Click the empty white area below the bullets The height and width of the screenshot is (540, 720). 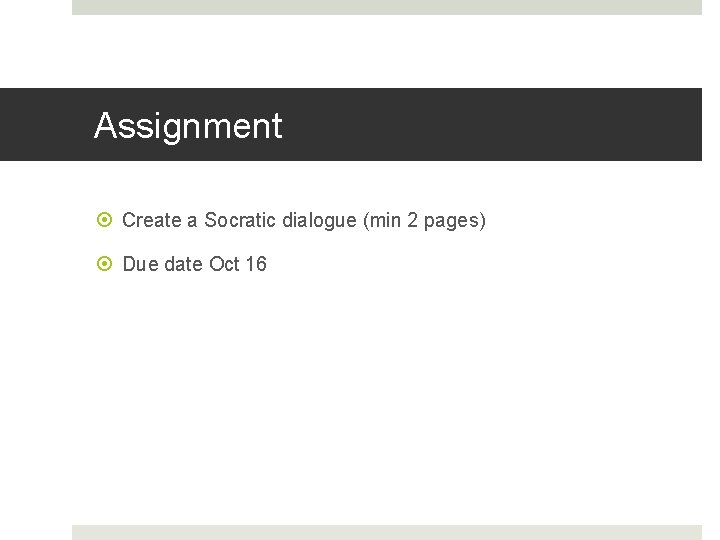386,400
